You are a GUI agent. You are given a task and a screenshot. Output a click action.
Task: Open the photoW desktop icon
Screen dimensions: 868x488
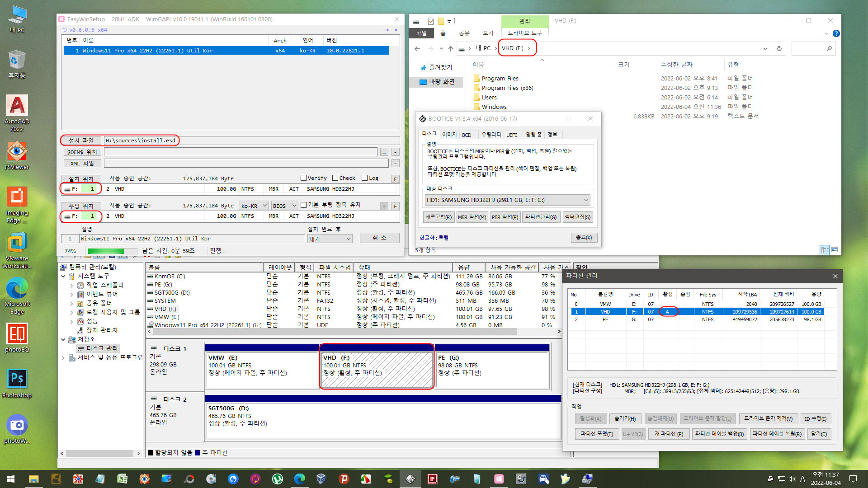17,429
